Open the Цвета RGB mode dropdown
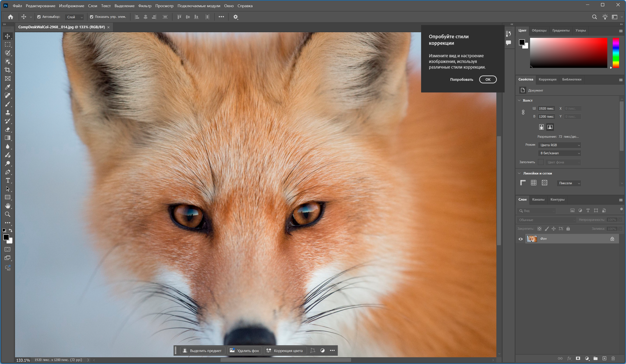This screenshot has height=364, width=626. pyautogui.click(x=559, y=145)
